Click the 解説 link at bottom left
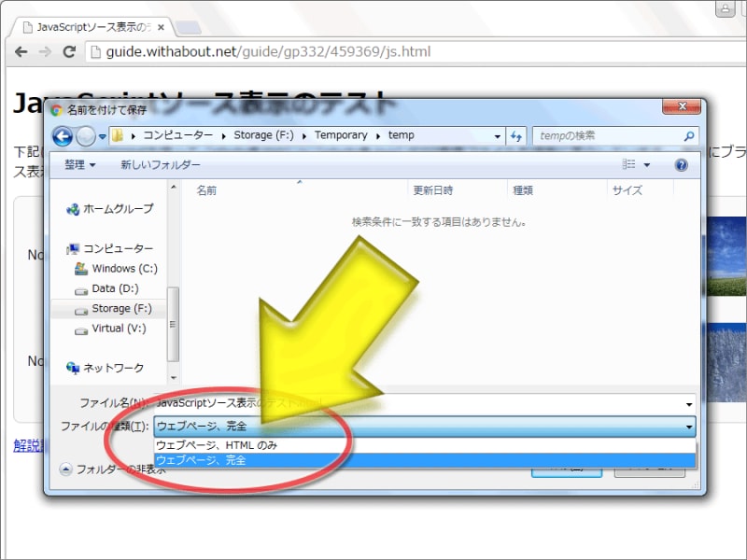Viewport: 747px width, 560px height. (x=26, y=447)
